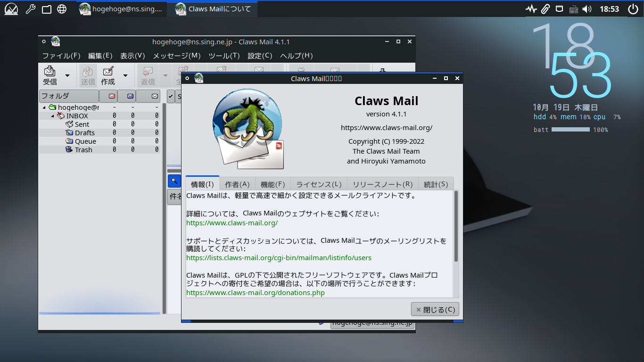This screenshot has width=644, height=362.
Task: Click the checkmark column header in message list
Action: 171,96
